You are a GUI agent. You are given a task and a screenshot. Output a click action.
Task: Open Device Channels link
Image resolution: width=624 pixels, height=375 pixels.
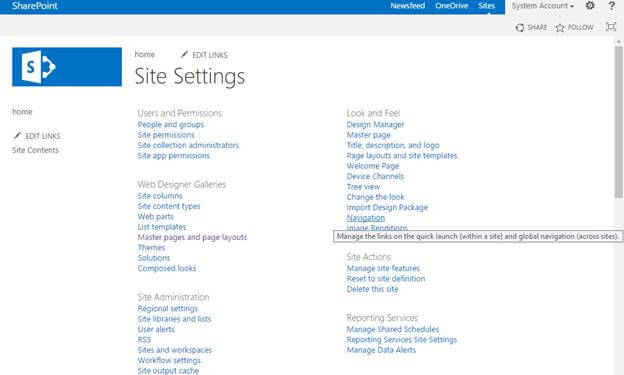click(375, 176)
